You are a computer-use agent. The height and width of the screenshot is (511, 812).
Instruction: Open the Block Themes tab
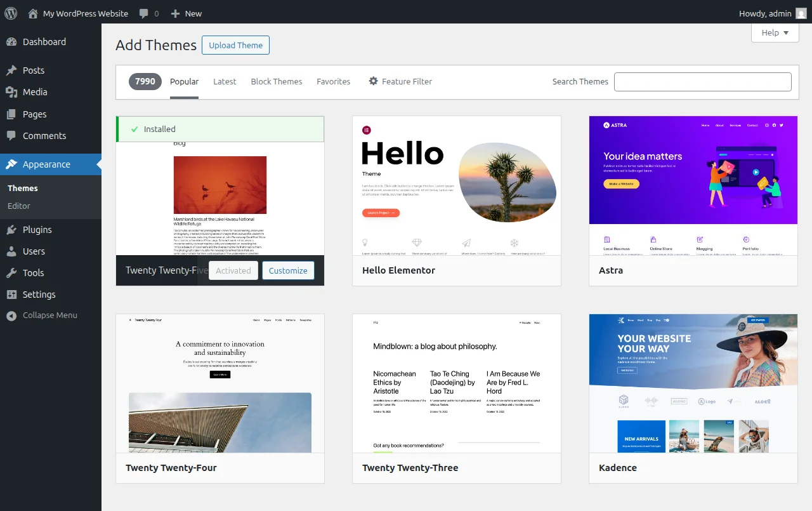pos(276,81)
